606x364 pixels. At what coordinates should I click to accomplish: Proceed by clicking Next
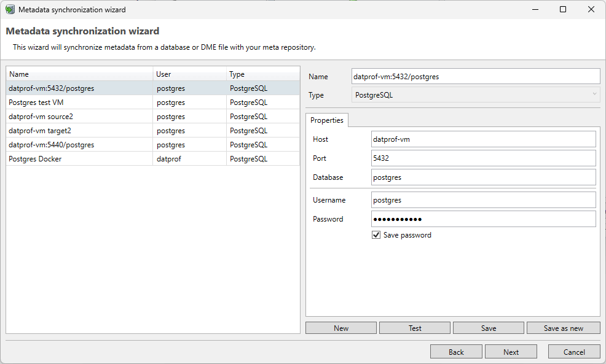coord(511,351)
